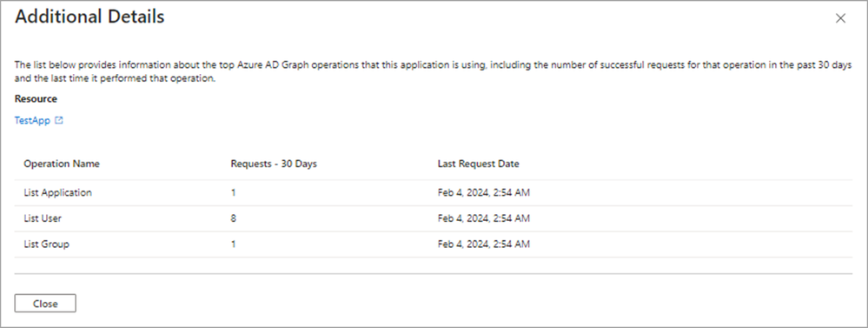
Task: Click the Additional Details heading
Action: pos(89,17)
